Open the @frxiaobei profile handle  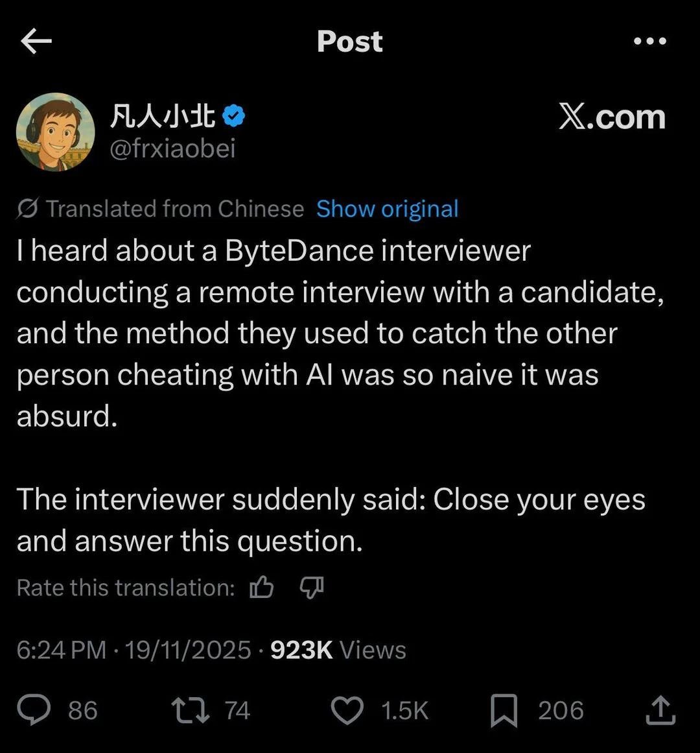pos(172,149)
